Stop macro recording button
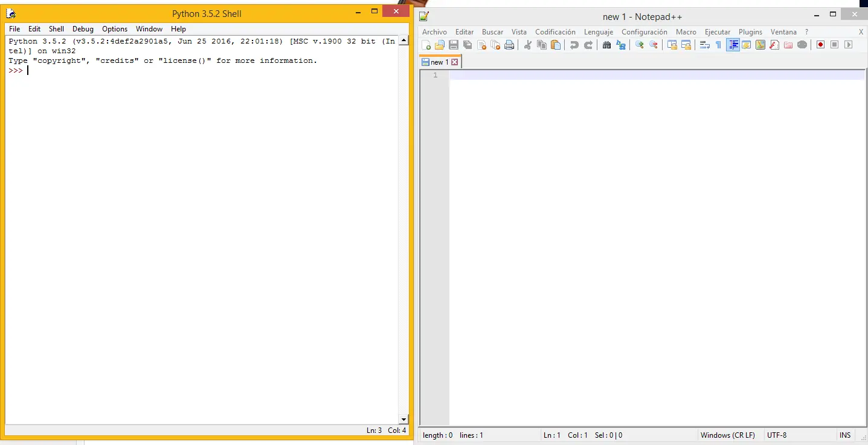Image resolution: width=868 pixels, height=445 pixels. (x=834, y=45)
